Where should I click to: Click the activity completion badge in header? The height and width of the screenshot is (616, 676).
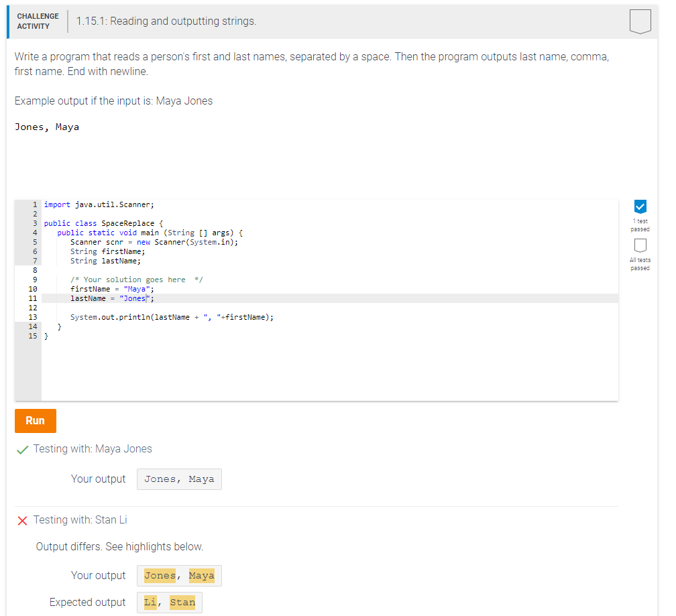pyautogui.click(x=640, y=21)
